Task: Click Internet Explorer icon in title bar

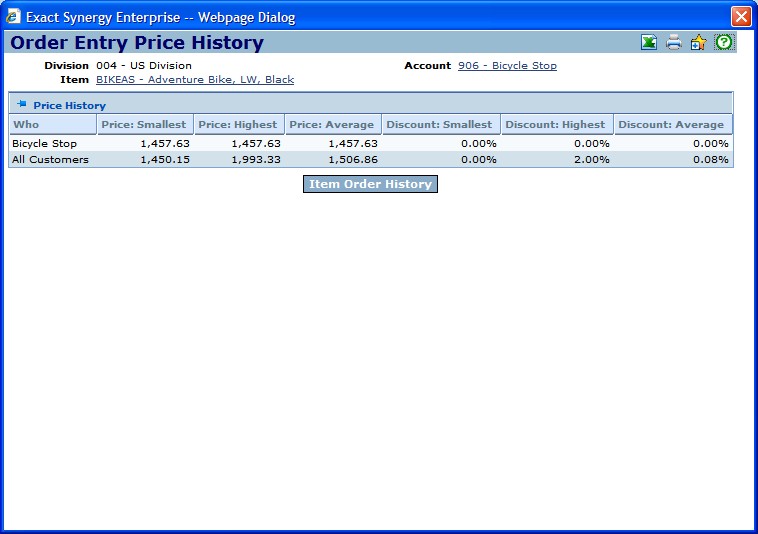Action: 13,17
